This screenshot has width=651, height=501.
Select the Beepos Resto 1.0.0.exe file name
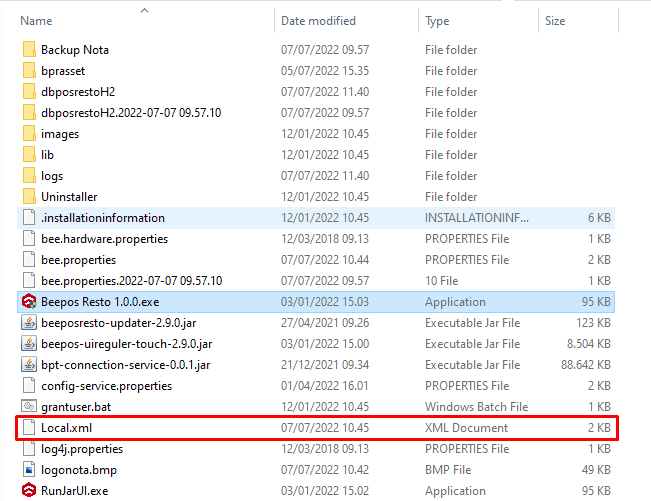[100, 302]
